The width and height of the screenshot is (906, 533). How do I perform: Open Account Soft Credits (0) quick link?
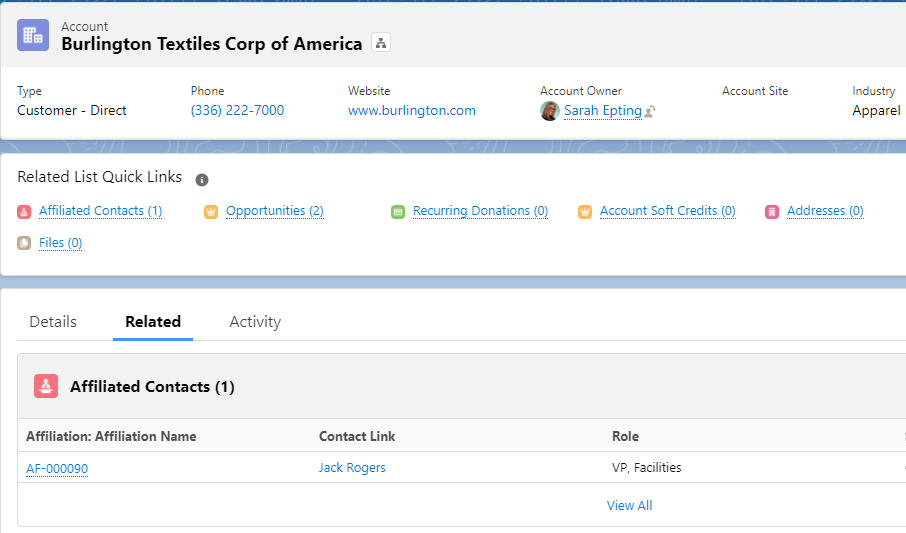point(667,211)
